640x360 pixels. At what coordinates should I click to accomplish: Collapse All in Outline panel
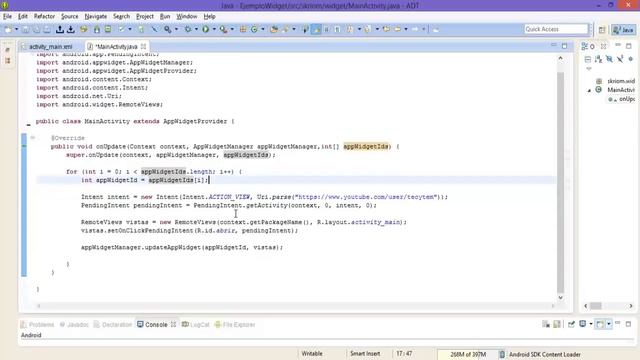(x=588, y=59)
